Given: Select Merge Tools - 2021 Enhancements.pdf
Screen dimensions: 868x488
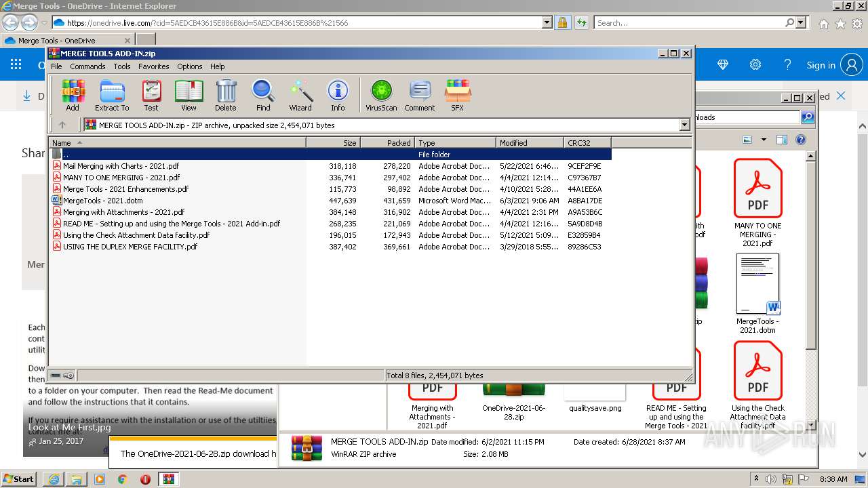Looking at the screenshot, I should tap(331, 189).
